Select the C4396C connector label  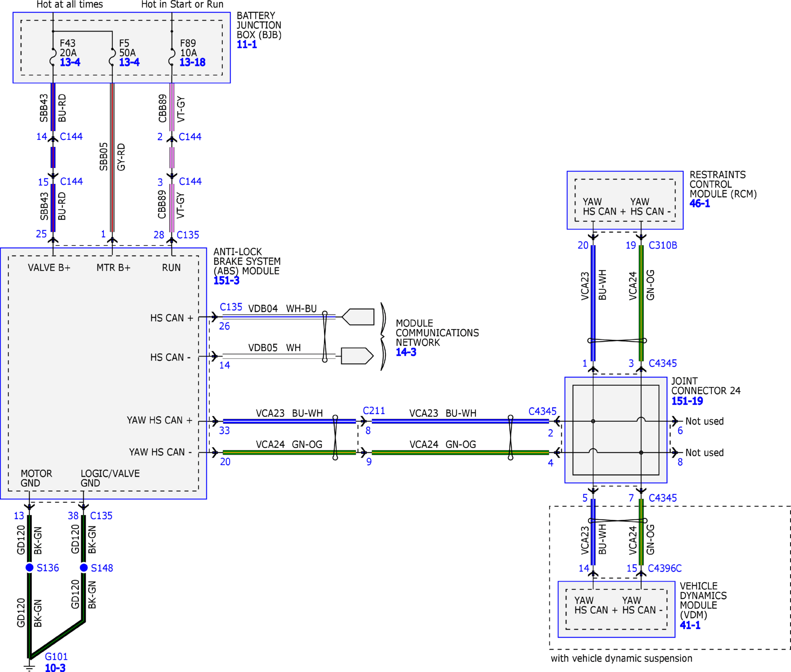[x=664, y=568]
